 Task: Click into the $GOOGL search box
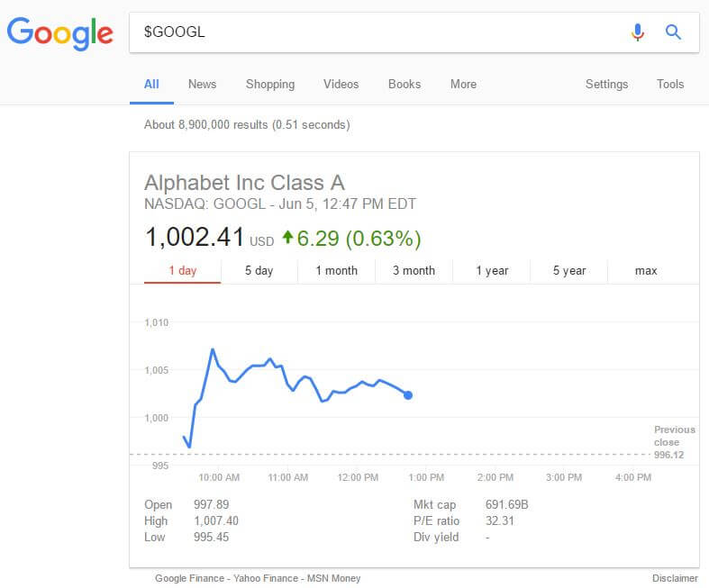(x=378, y=32)
